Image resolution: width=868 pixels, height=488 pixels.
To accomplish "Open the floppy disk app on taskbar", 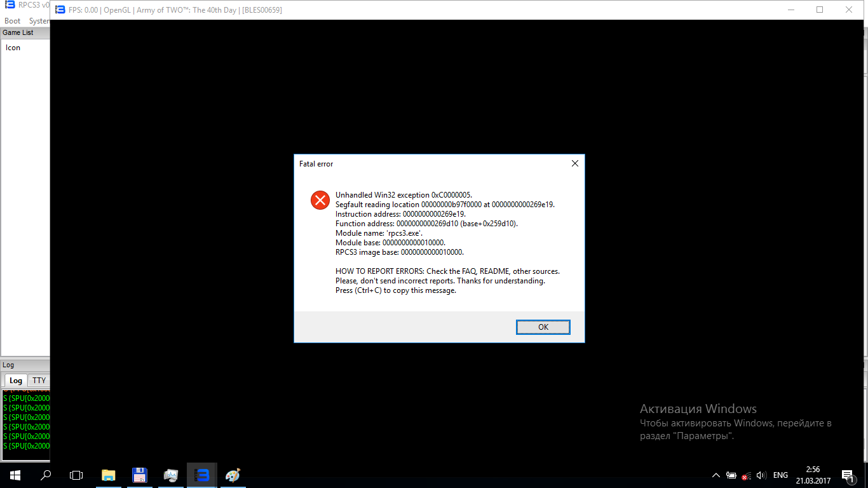I will pos(140,475).
